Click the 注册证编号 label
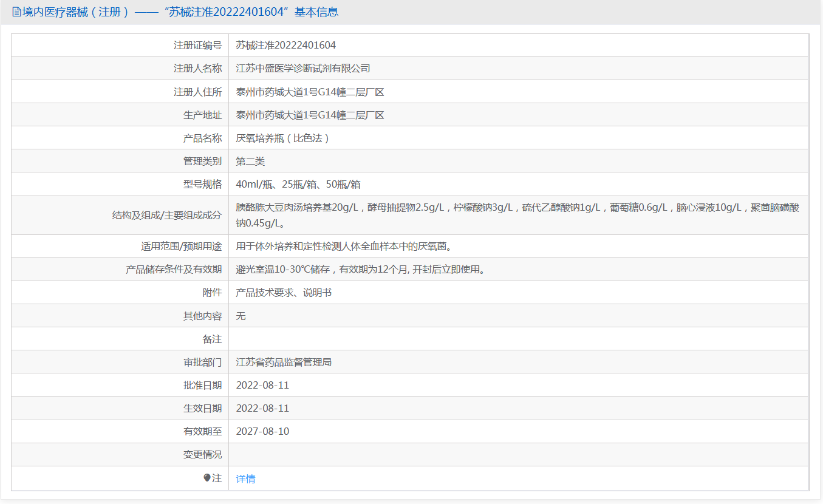The image size is (823, 504). tap(198, 45)
